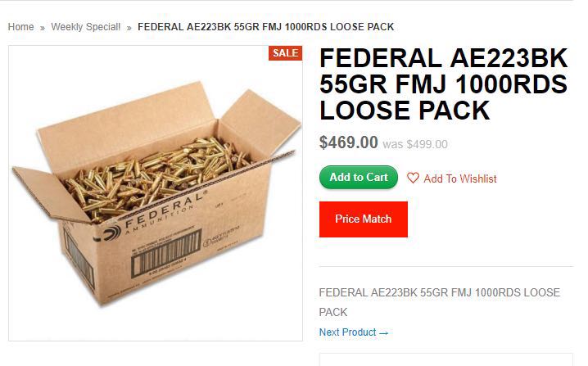Click the loose rounds inside the open box
Screen dimensions: 588x366
[156, 176]
